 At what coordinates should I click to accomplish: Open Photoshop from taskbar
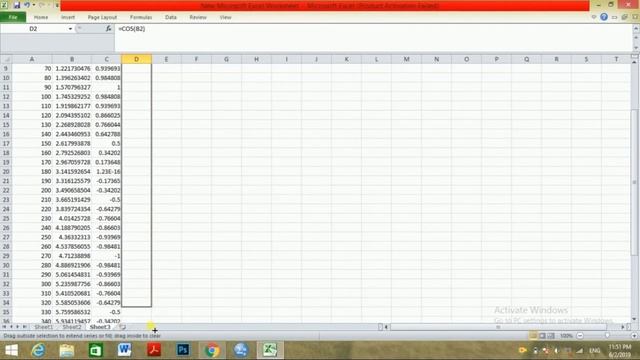point(183,350)
